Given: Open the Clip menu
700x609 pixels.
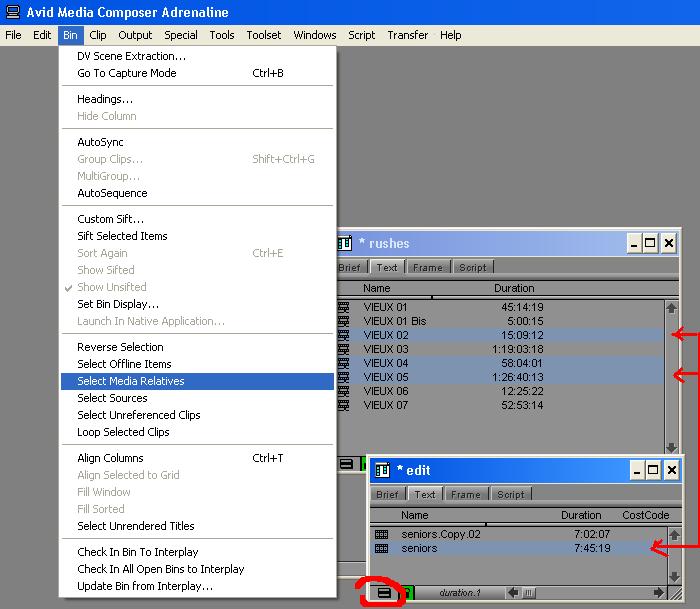Looking at the screenshot, I should pos(98,35).
